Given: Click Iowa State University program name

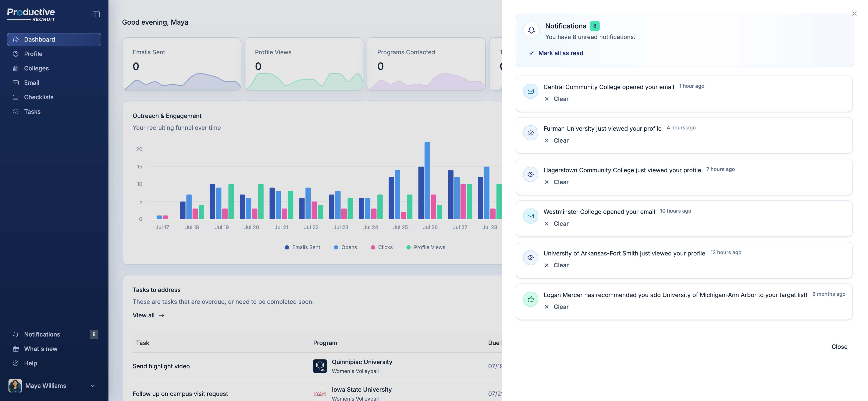Looking at the screenshot, I should tap(362, 390).
